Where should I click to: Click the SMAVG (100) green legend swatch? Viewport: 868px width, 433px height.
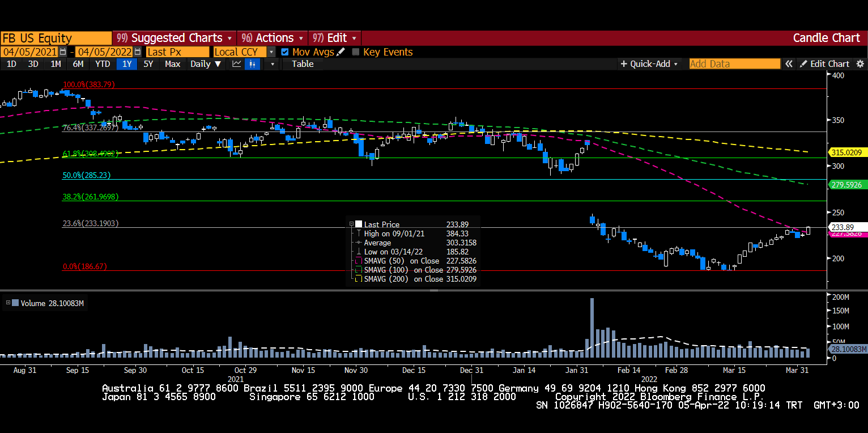358,270
